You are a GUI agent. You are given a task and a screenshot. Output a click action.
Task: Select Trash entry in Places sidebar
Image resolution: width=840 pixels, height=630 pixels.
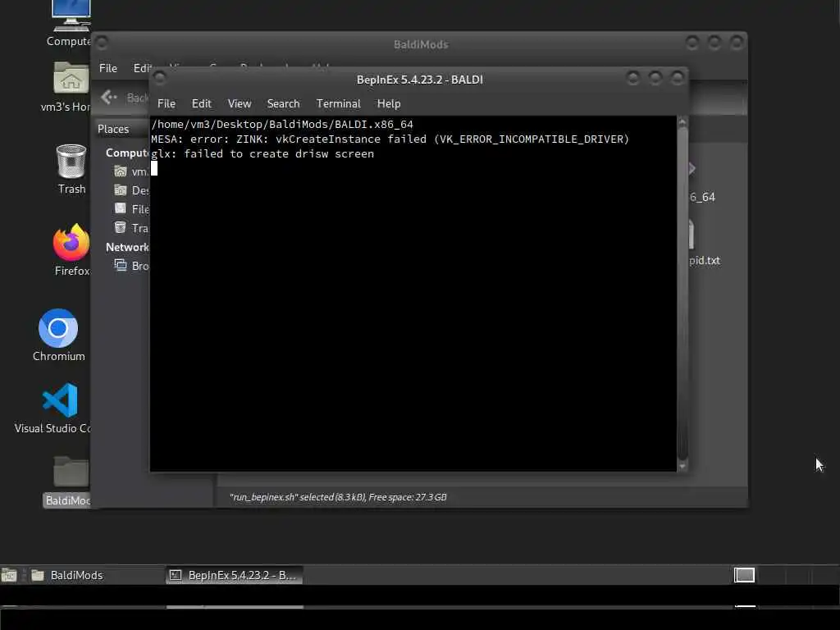click(131, 228)
